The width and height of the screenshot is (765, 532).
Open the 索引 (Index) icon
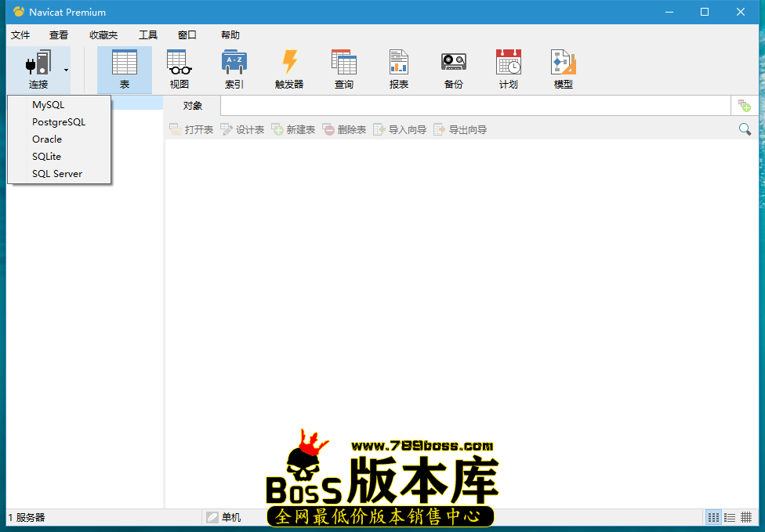(234, 69)
